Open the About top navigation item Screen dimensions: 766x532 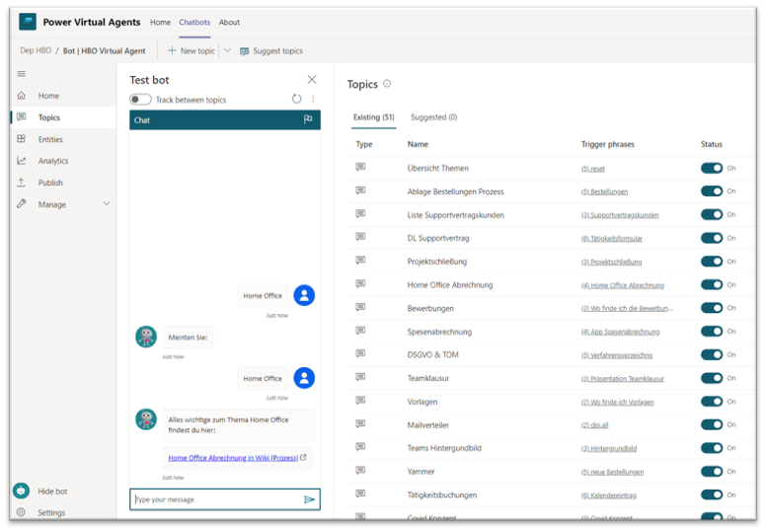click(229, 22)
